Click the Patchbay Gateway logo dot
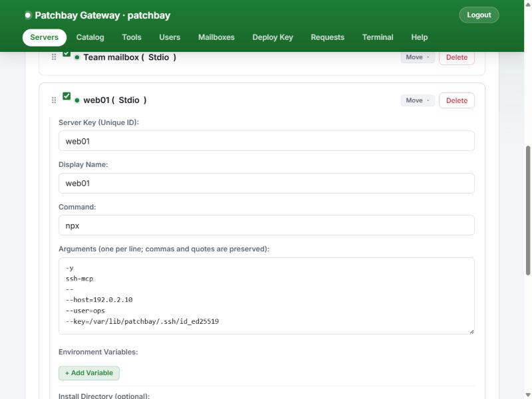Image resolution: width=532 pixels, height=399 pixels. 28,15
